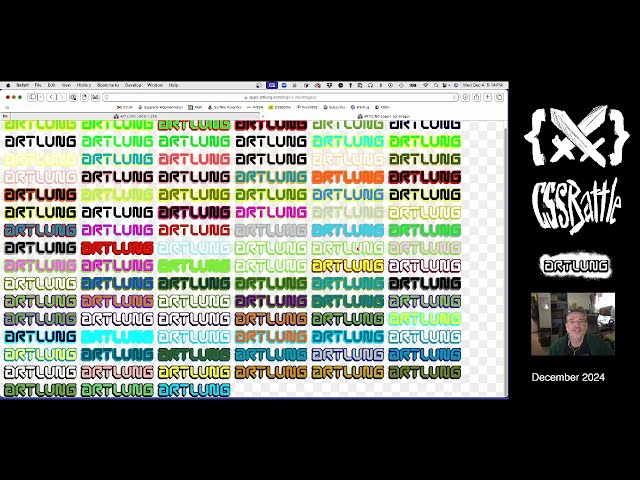Open the Develop menu
The height and width of the screenshot is (480, 640).
click(133, 85)
